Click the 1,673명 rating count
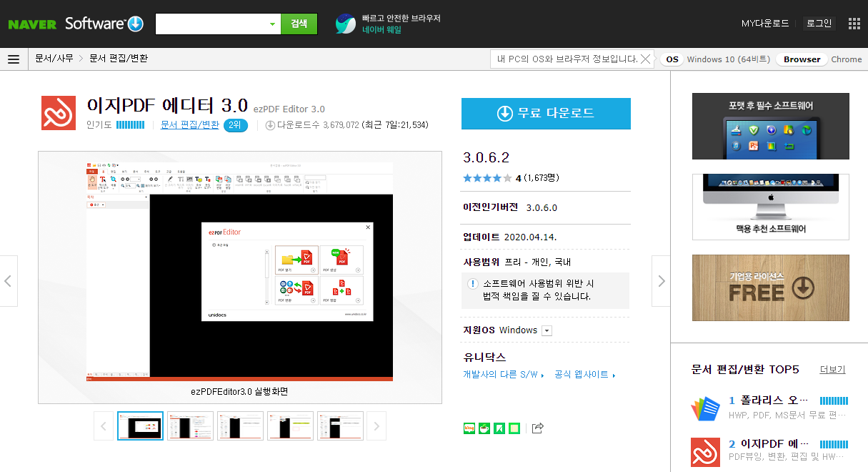 coord(541,178)
